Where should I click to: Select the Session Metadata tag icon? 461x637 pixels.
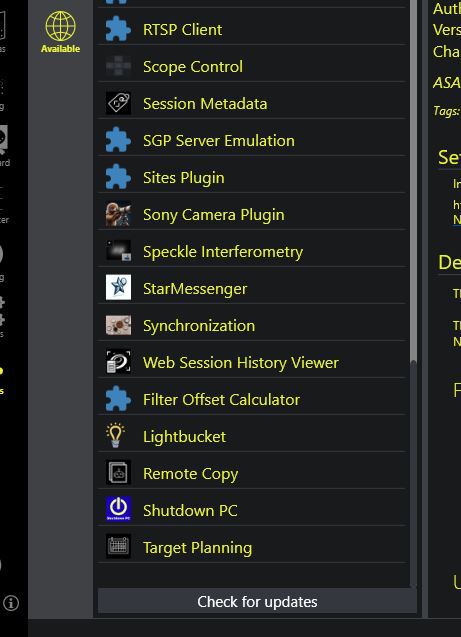click(118, 103)
